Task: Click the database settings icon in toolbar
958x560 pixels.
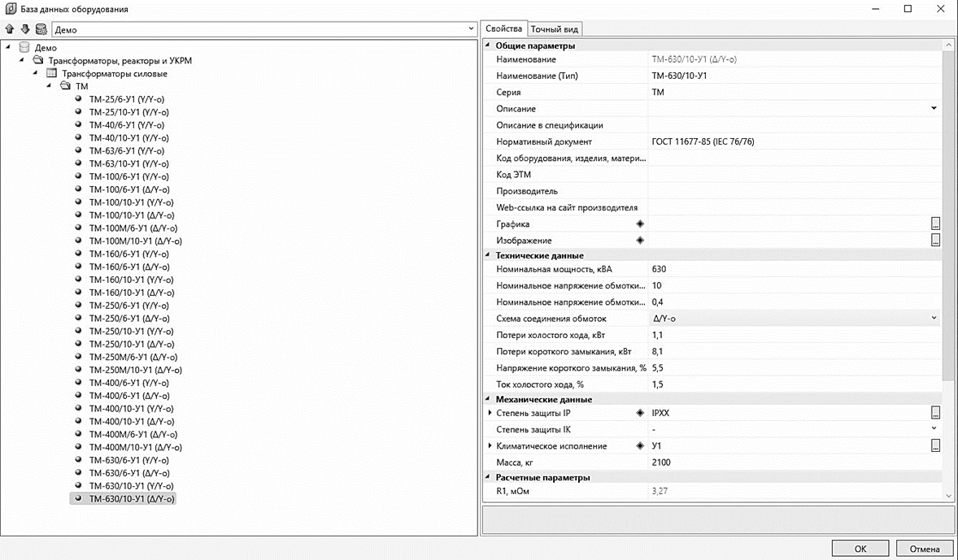Action: click(41, 29)
